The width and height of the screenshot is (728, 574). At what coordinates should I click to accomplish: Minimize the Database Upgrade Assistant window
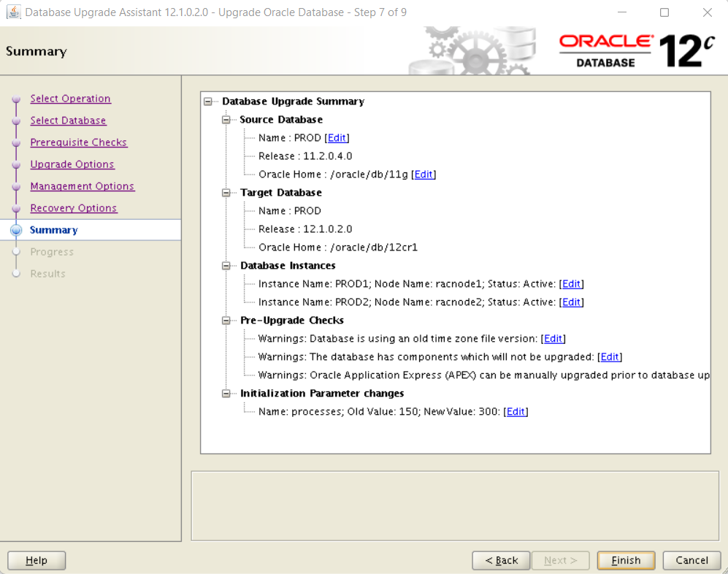[622, 12]
